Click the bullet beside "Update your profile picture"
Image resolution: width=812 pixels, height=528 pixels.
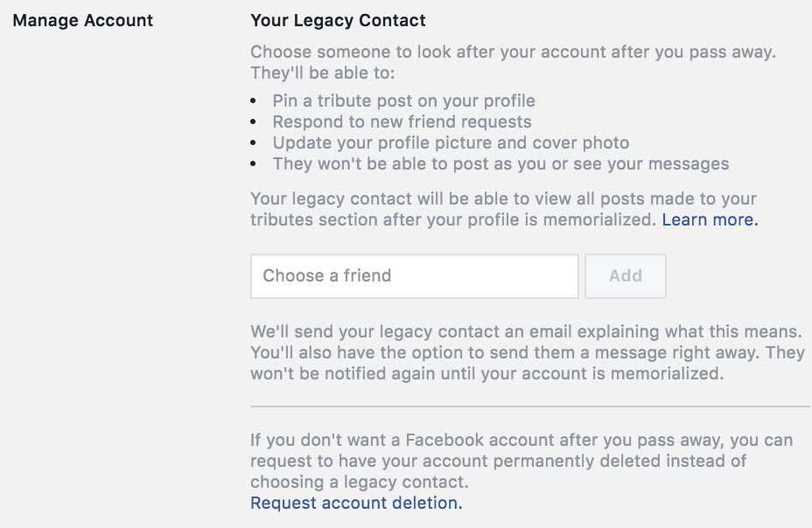(x=255, y=143)
